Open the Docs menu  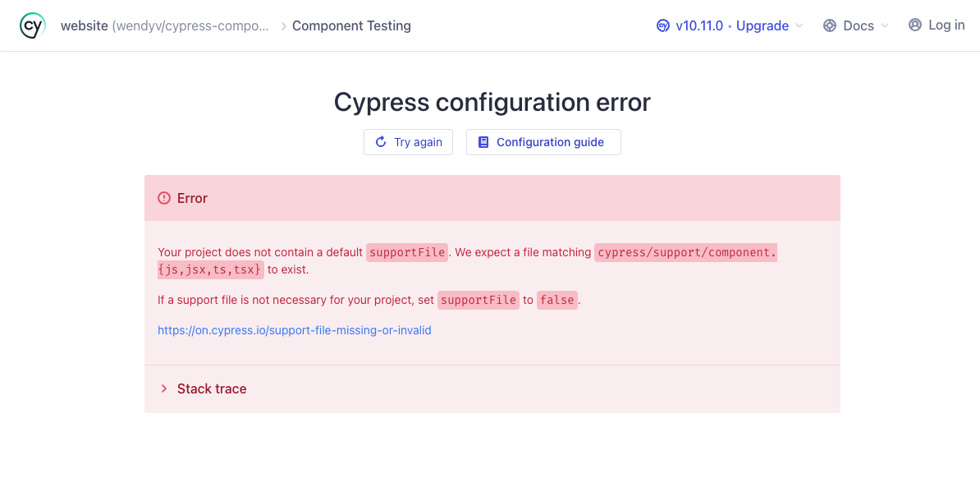[855, 25]
